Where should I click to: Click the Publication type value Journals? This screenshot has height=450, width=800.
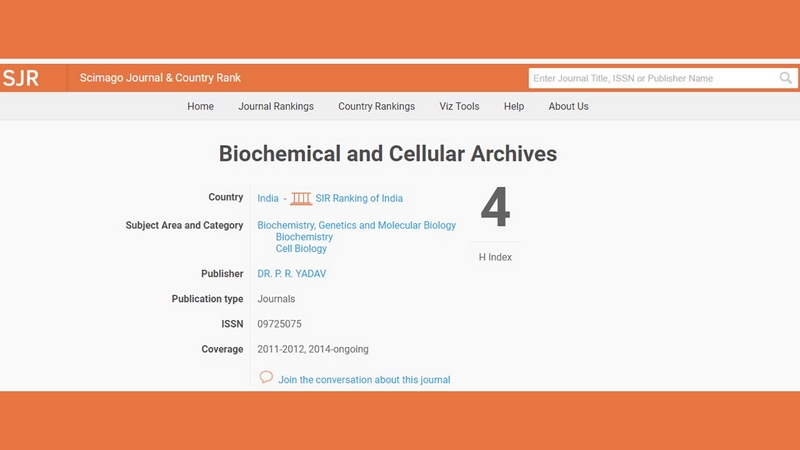[x=276, y=299]
